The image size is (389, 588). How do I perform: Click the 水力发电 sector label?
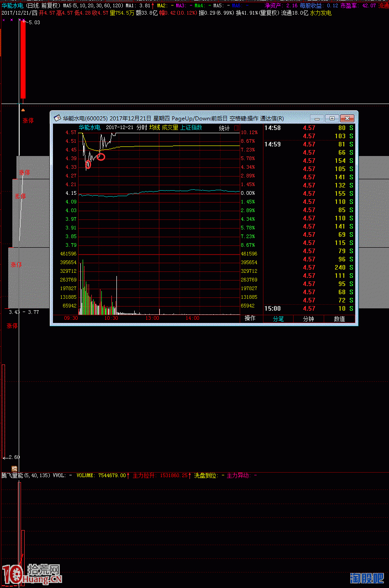click(321, 13)
